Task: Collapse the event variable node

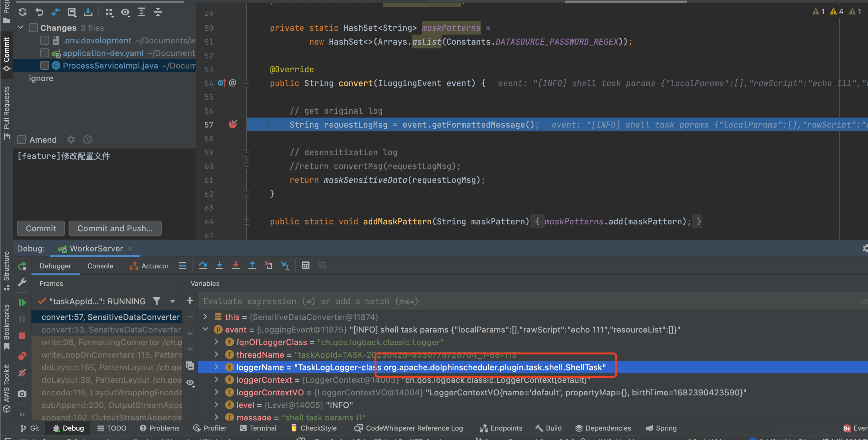Action: pos(206,329)
